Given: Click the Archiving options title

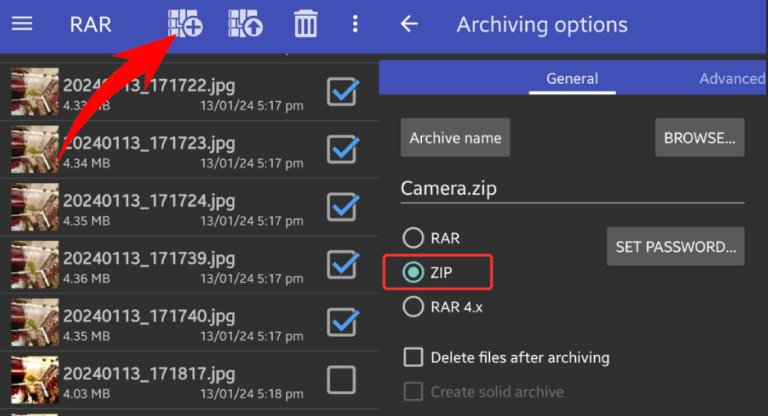Looking at the screenshot, I should 542,24.
